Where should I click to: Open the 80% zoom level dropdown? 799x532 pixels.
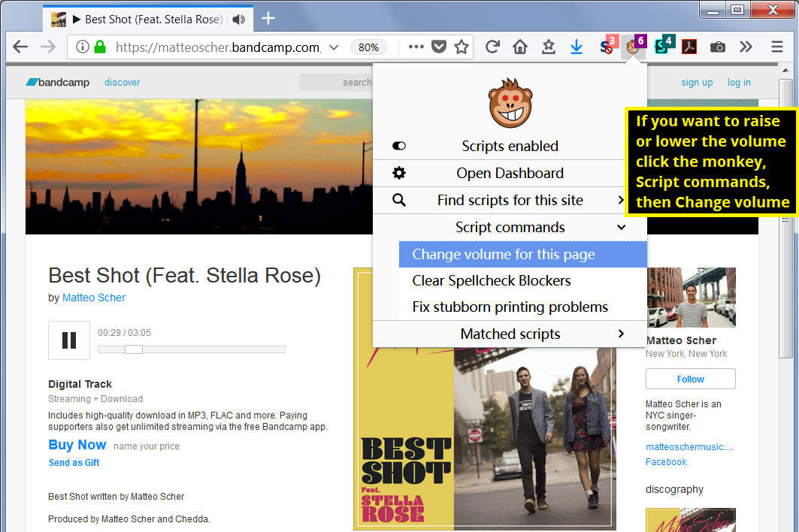click(x=368, y=47)
